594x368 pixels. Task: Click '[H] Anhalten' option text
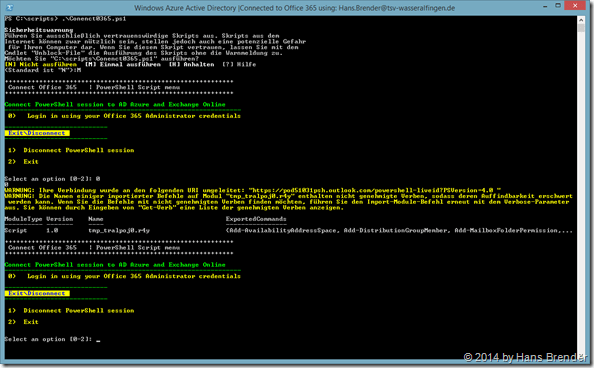pos(191,64)
